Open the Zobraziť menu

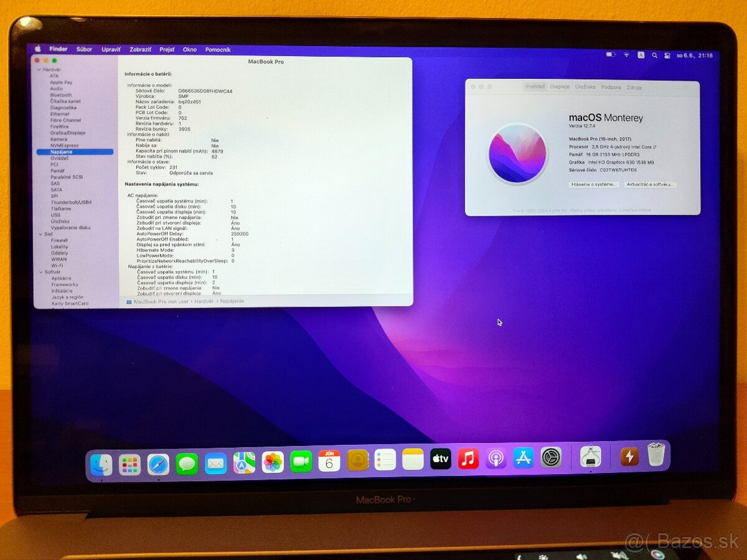click(140, 49)
